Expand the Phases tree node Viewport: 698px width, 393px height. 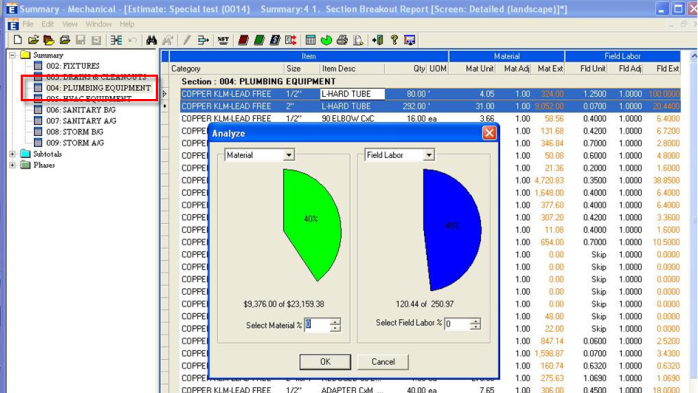point(12,165)
